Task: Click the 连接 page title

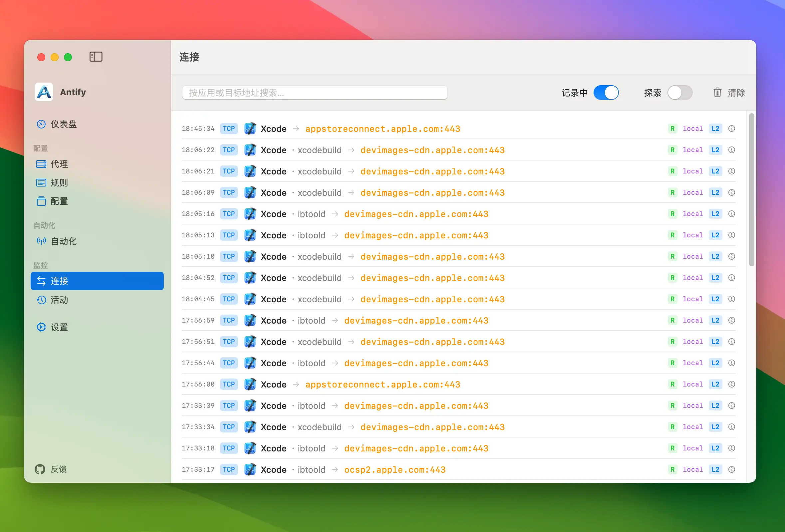Action: point(189,57)
